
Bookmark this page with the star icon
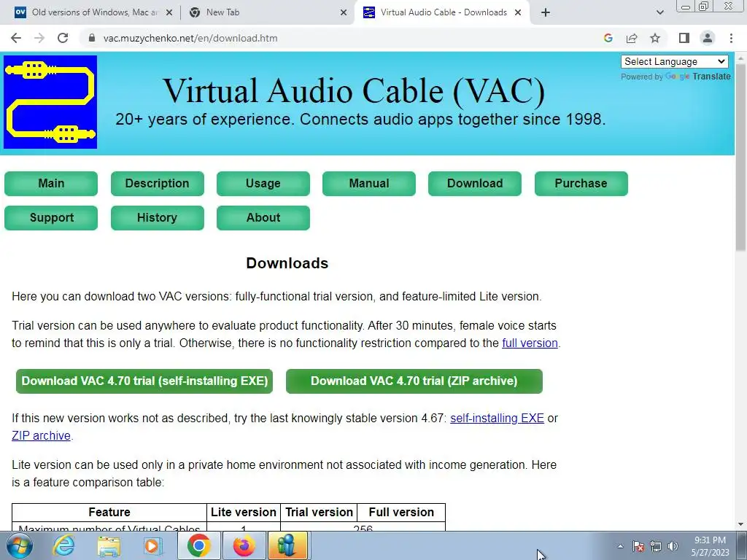point(655,38)
